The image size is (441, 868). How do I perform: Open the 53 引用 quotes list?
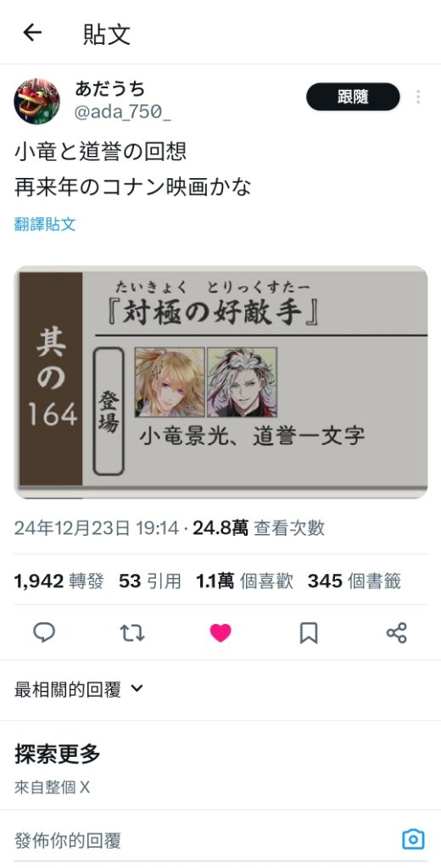pyautogui.click(x=150, y=581)
